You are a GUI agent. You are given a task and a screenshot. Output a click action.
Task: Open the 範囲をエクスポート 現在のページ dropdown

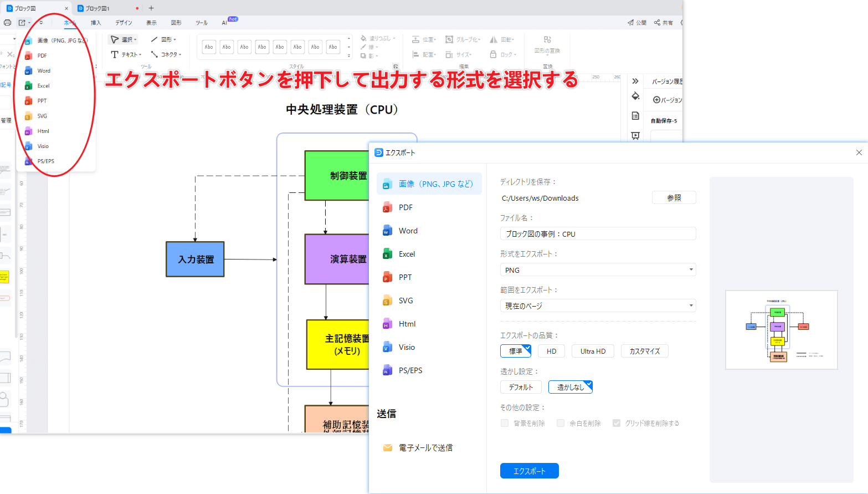tap(598, 306)
